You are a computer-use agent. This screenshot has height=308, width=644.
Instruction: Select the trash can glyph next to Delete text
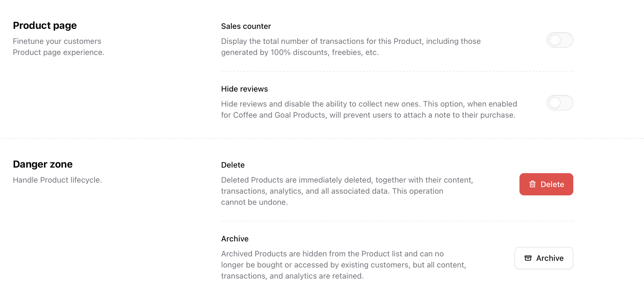[533, 184]
